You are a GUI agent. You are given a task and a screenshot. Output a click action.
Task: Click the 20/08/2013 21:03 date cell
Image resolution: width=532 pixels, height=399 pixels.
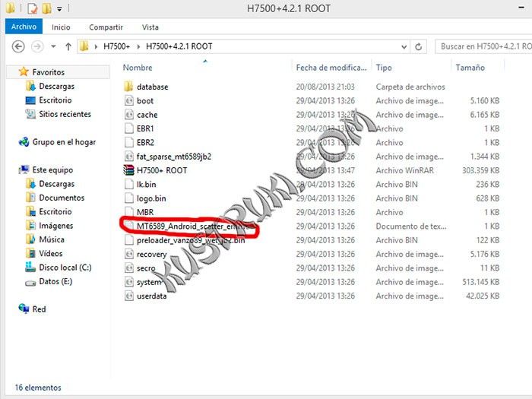(x=325, y=87)
